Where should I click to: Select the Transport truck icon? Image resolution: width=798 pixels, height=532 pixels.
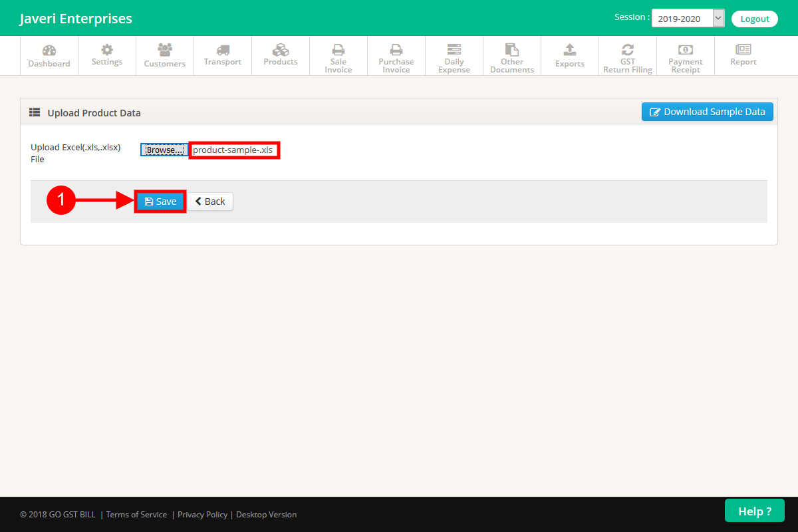pyautogui.click(x=223, y=50)
